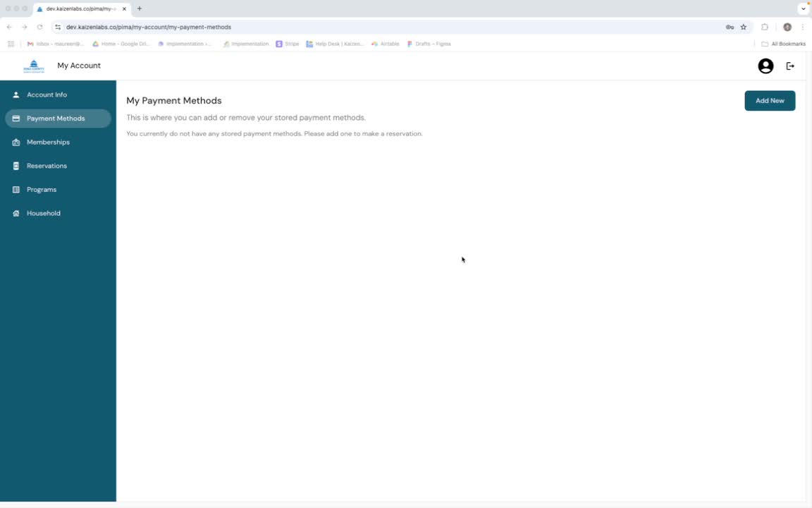Open the Reservations page
812x508 pixels.
pyautogui.click(x=58, y=166)
